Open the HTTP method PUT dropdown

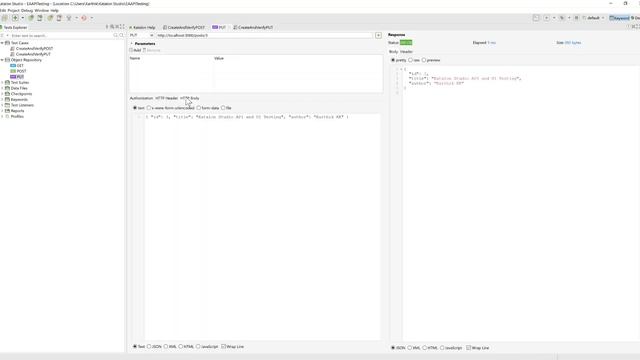(142, 36)
